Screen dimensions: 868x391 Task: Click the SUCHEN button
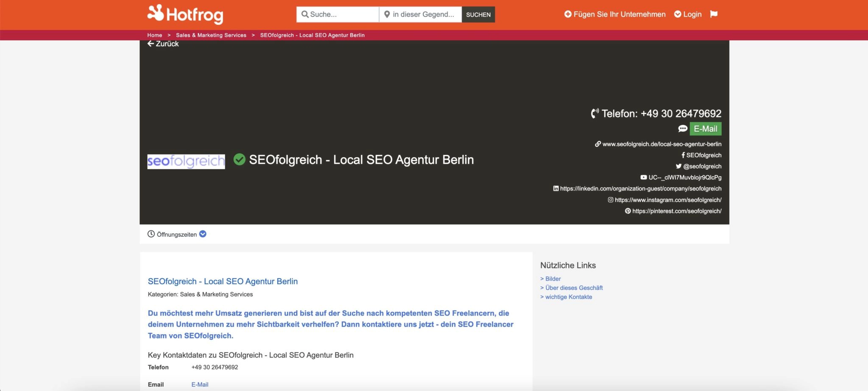pos(479,14)
